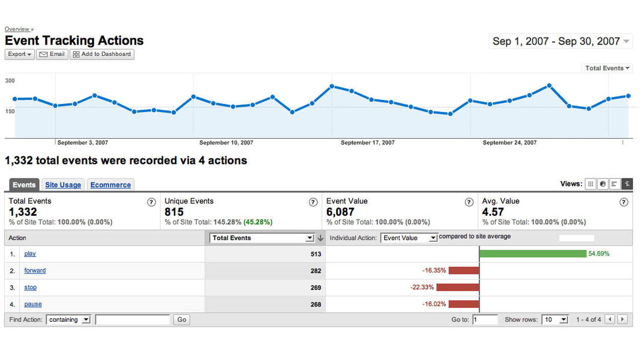Click the red -22.33% bar for stop

click(458, 288)
